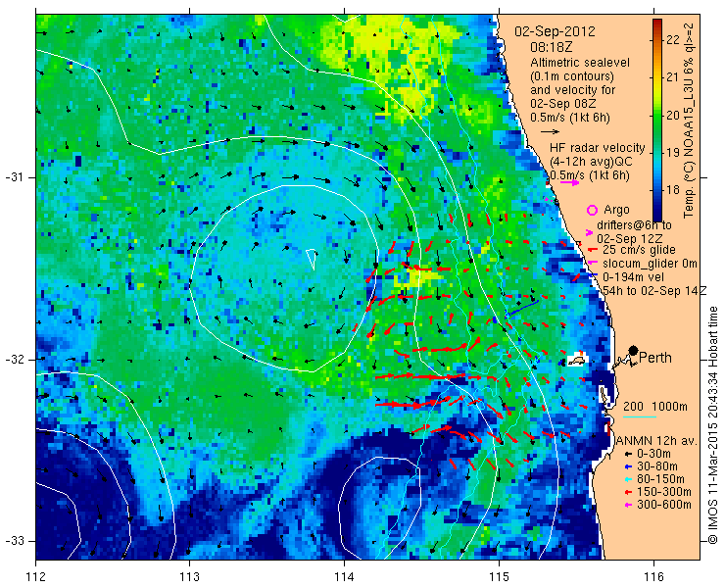725x588 pixels.
Task: Click the magenta Argo circle symbol
Action: (592, 210)
